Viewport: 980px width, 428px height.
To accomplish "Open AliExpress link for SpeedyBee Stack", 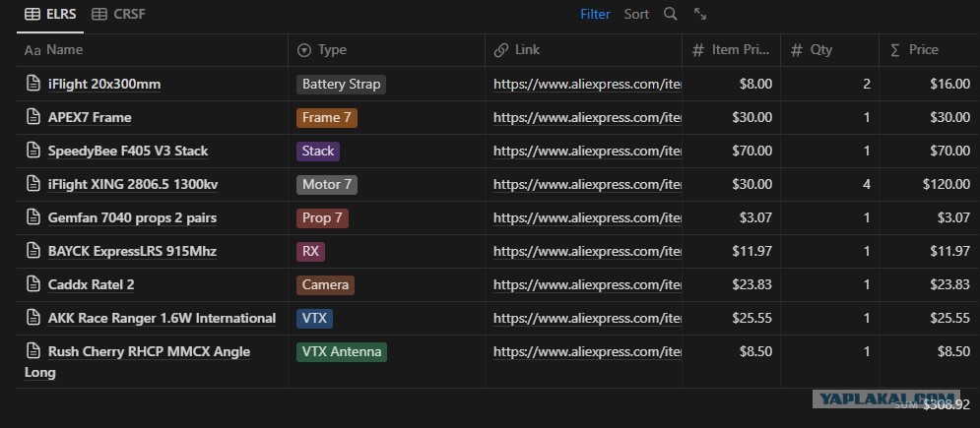I will [x=587, y=151].
